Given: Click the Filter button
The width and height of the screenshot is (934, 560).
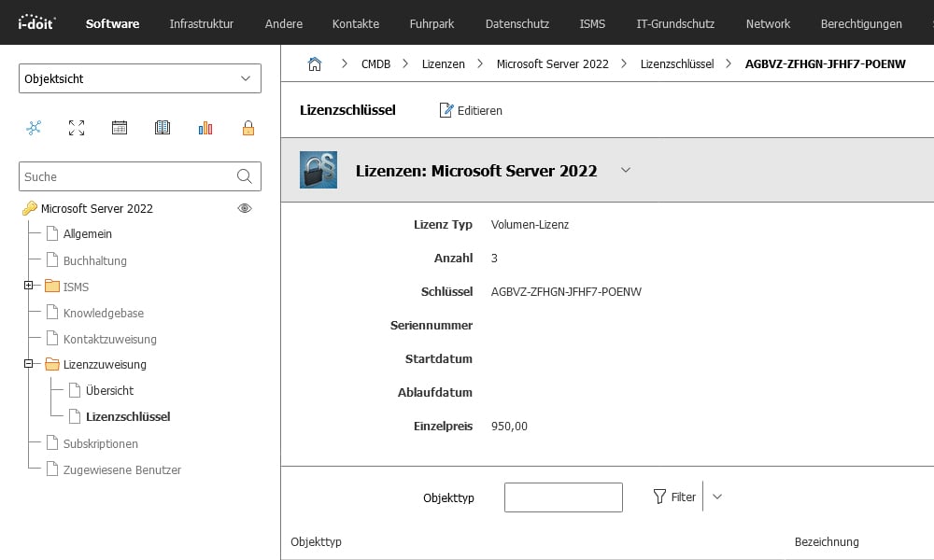Looking at the screenshot, I should click(x=674, y=497).
